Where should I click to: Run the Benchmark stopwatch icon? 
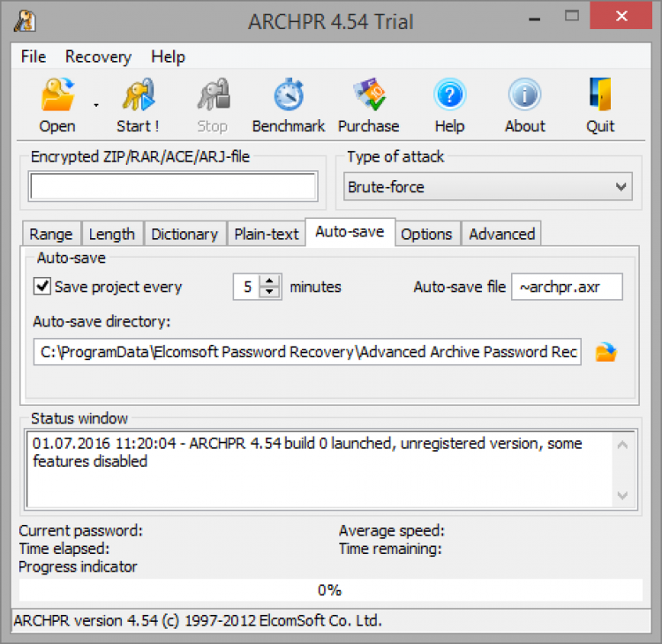[x=289, y=94]
